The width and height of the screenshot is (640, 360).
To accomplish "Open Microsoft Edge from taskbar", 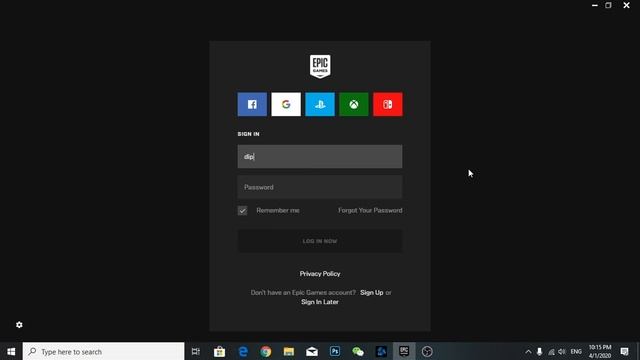I will 243,351.
